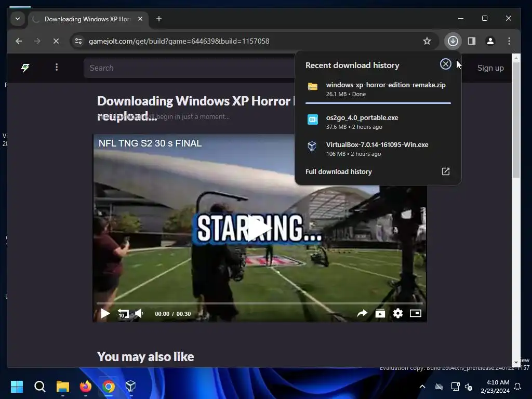Screen dimensions: 532x399
Task: Open the Chrome tab search dropdown arrow
Action: (x=18, y=19)
